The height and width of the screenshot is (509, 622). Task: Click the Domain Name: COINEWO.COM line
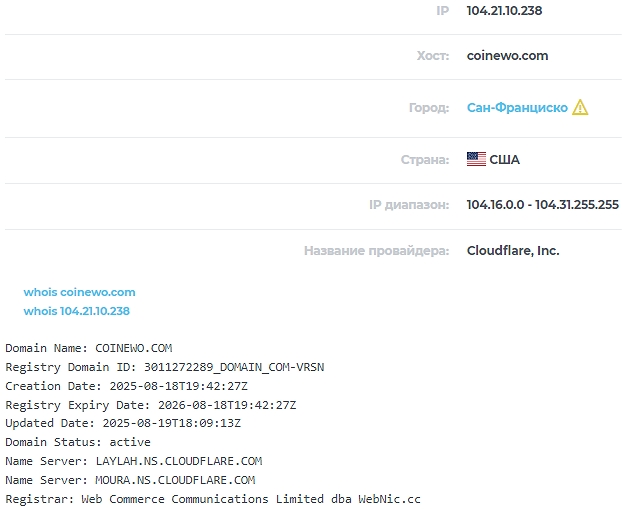pos(89,349)
